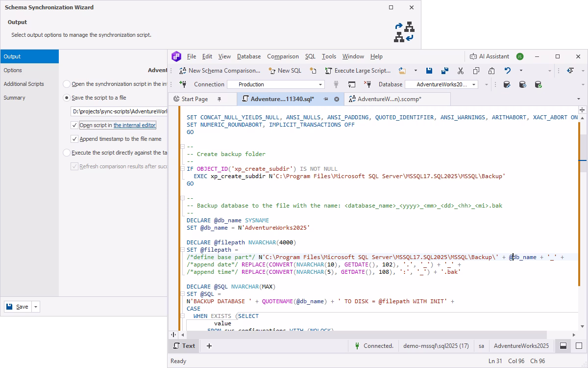Select 'Execute the script directly' radio option
Screen dimensions: 588x368
click(67, 153)
